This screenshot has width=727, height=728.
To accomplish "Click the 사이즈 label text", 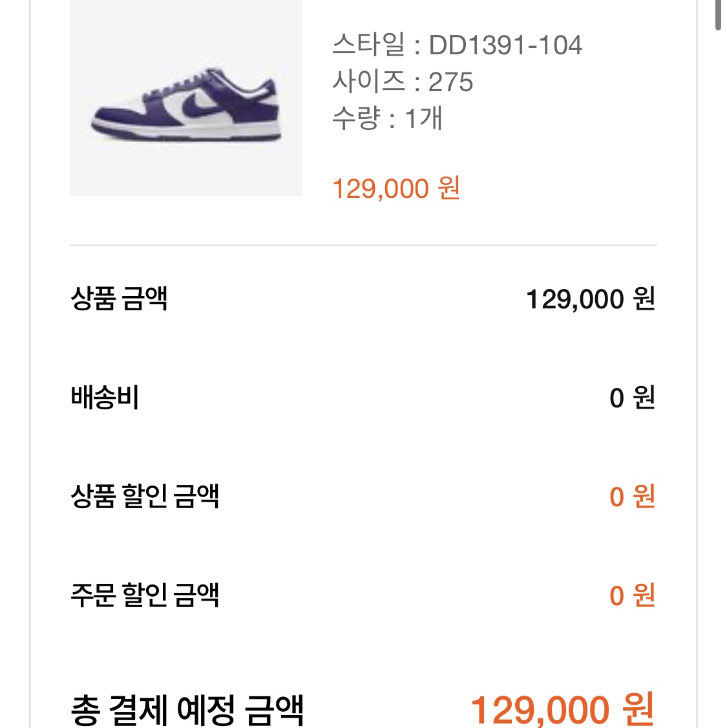I will point(369,81).
